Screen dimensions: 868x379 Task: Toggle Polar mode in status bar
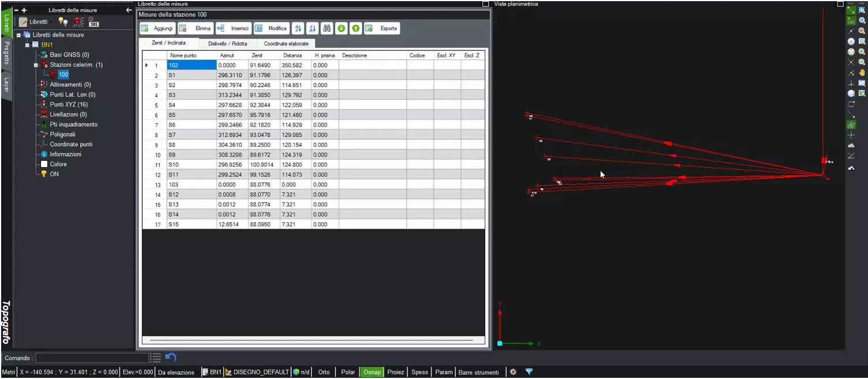348,372
